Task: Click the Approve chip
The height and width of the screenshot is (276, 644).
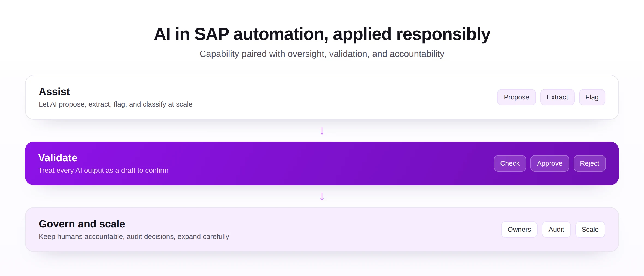Action: pos(550,163)
